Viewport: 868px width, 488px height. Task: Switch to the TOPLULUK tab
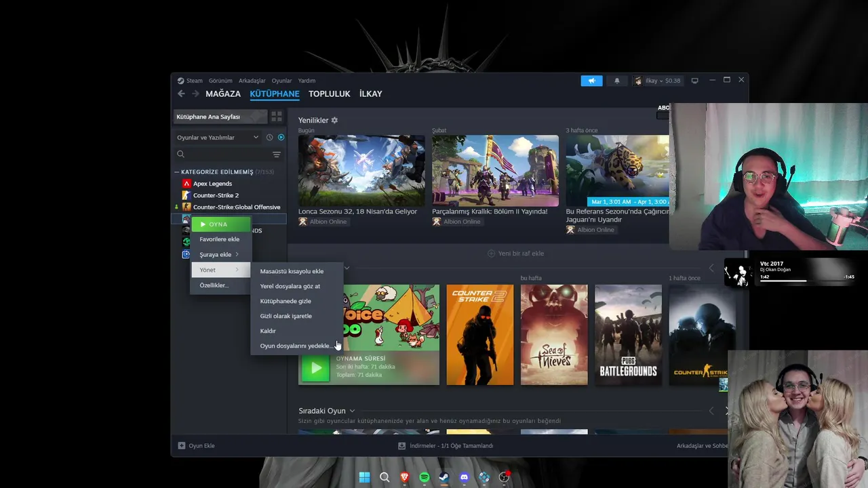(x=330, y=94)
